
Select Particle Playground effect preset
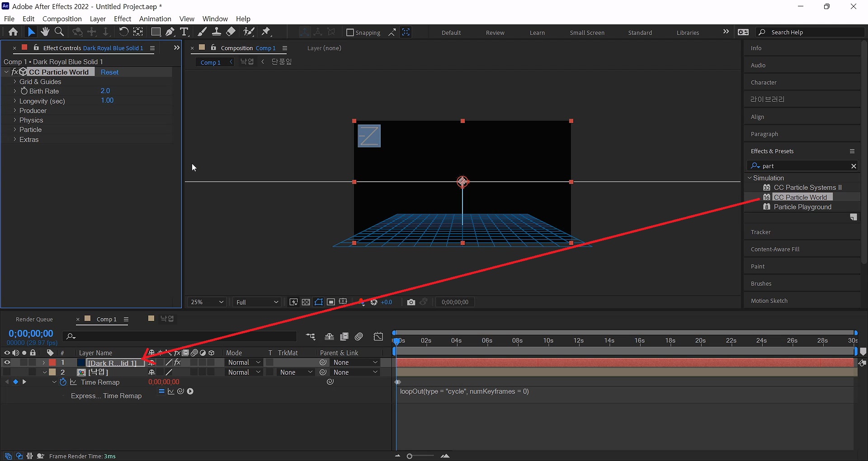tap(802, 207)
